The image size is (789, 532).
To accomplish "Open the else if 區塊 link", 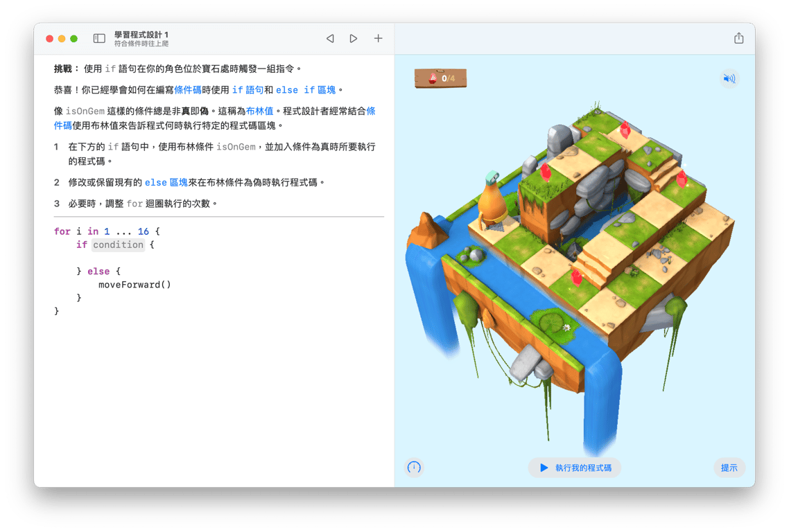I will click(x=306, y=90).
